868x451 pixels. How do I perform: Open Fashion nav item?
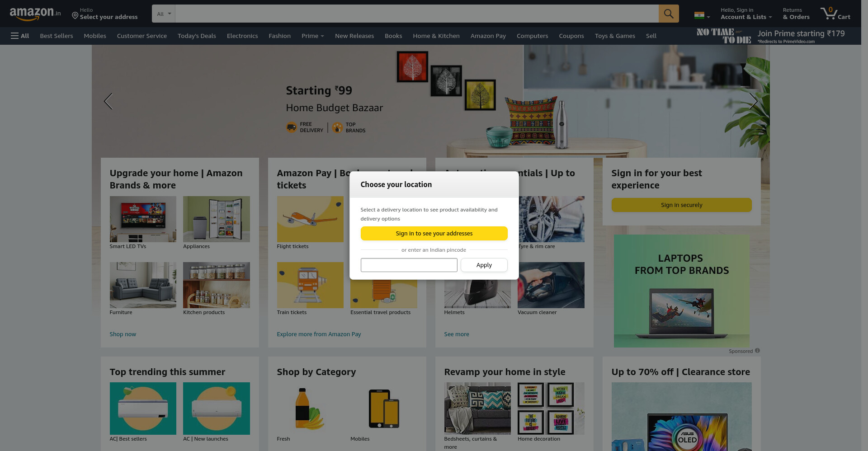tap(280, 36)
